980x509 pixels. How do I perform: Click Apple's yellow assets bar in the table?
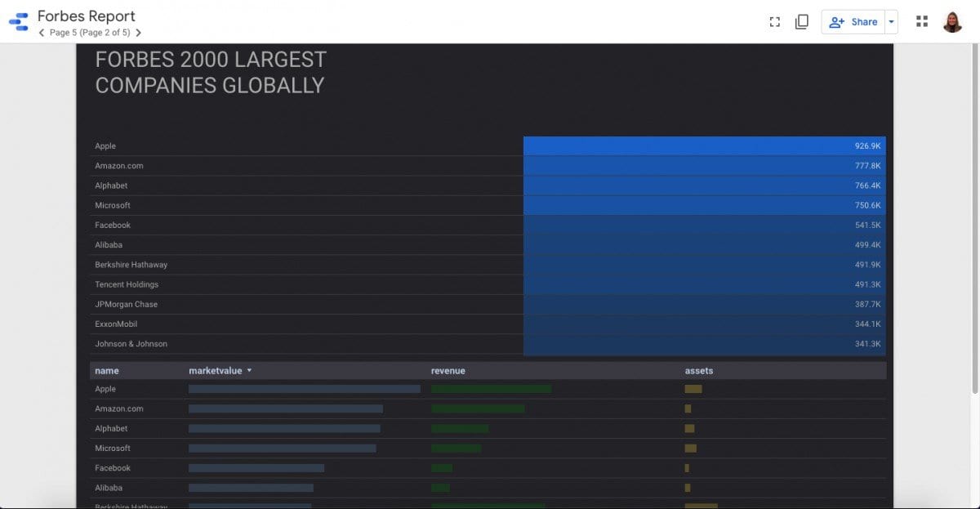tap(693, 389)
